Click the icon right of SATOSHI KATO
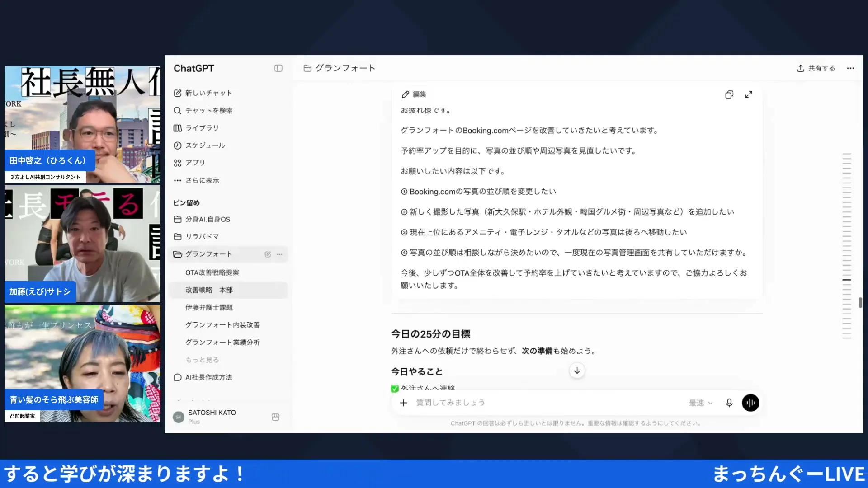 click(275, 417)
